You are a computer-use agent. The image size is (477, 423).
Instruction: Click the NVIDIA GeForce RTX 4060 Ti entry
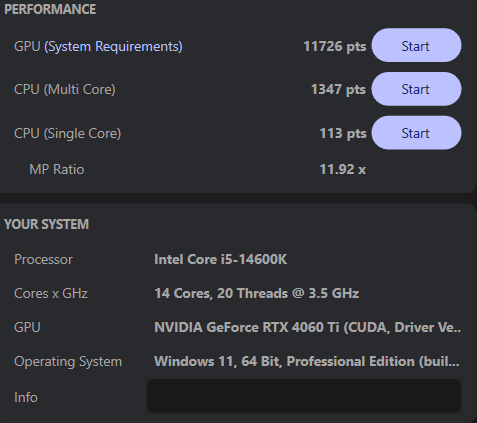(307, 328)
